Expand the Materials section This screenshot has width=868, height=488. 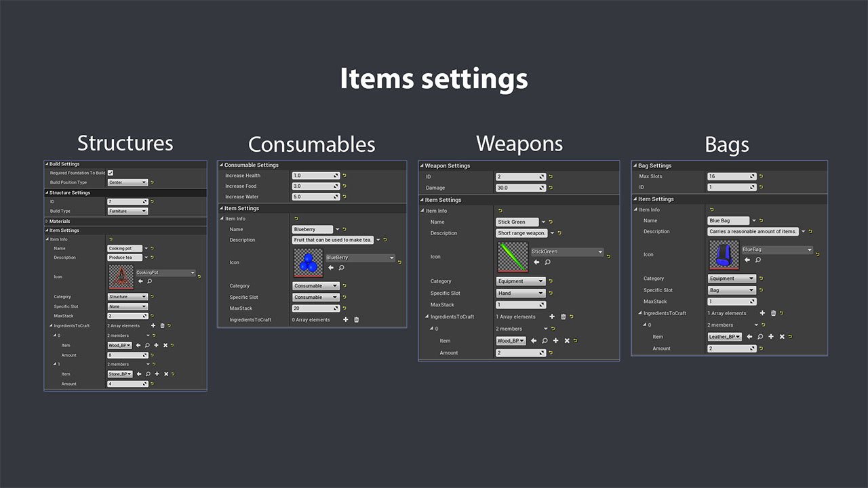[47, 222]
